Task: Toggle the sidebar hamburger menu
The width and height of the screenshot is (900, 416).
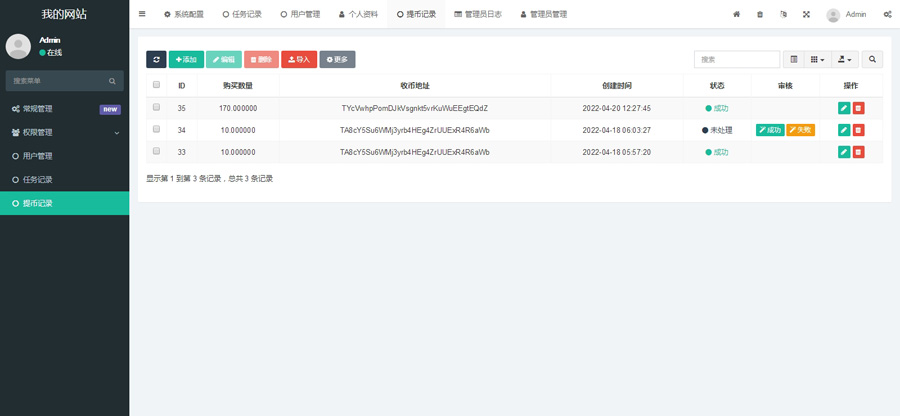Action: [x=142, y=15]
